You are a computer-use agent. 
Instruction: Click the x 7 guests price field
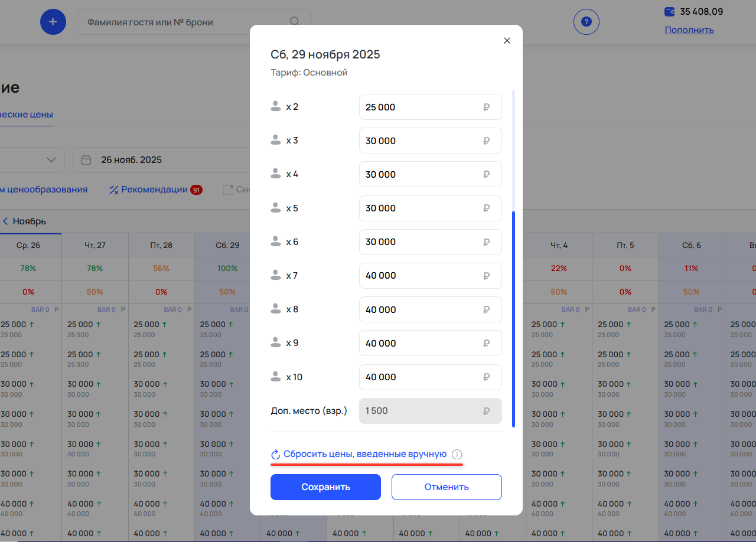(x=430, y=276)
